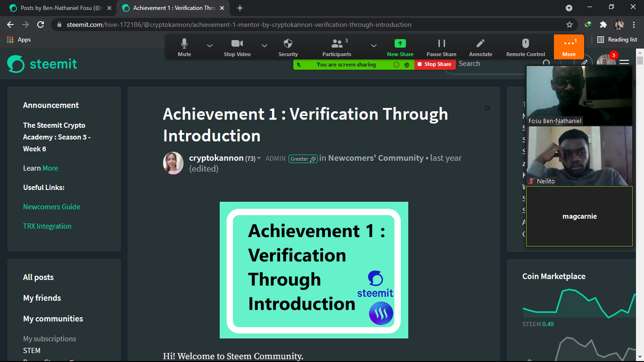The width and height of the screenshot is (644, 362).
Task: Close the Posts by Ben-Nathaniel Fosu tab
Action: click(x=109, y=8)
